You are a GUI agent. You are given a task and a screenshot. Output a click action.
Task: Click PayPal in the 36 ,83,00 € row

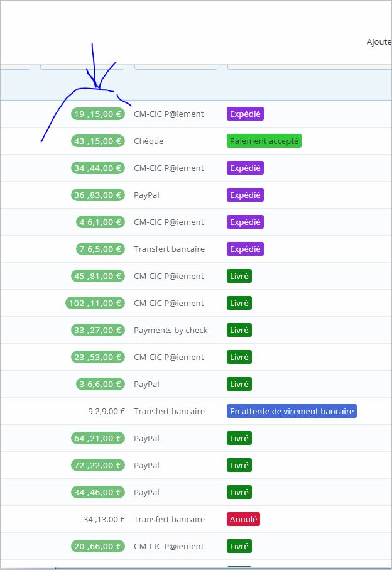coord(146,195)
